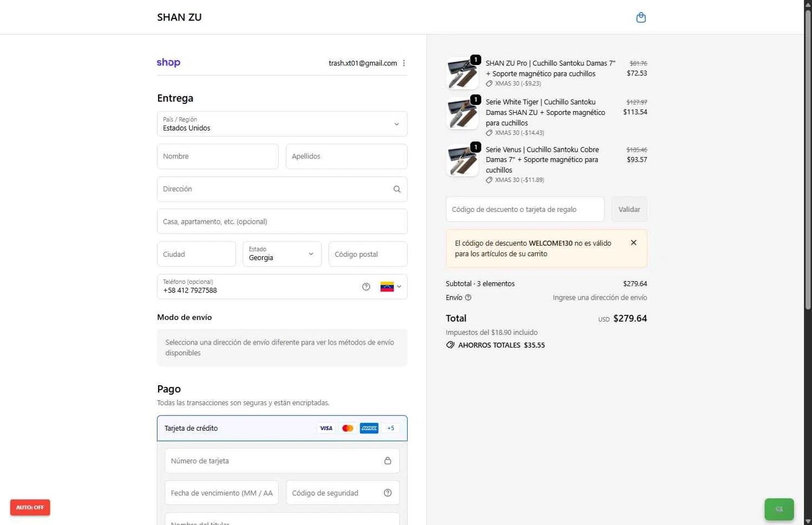
Task: Click the $93.57 discounted price
Action: coord(637,160)
